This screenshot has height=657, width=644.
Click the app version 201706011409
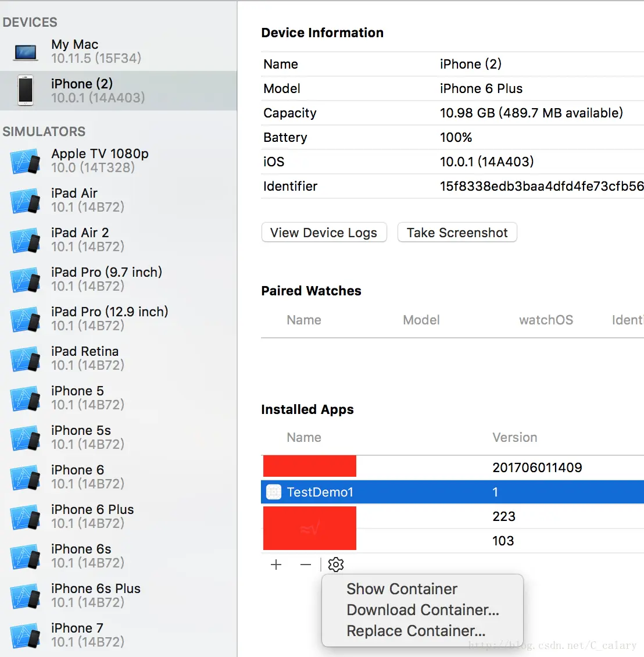coord(537,467)
